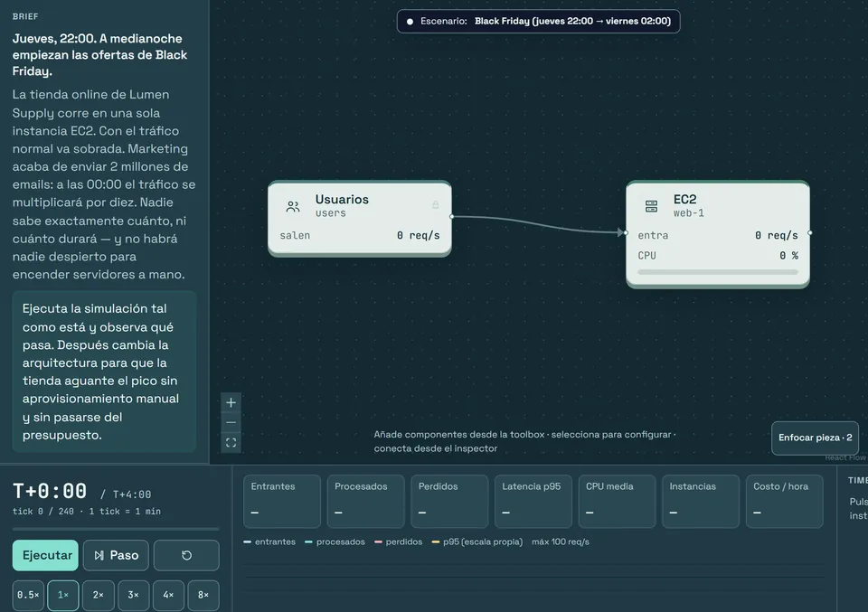Click the T+0:00 time readout
The image size is (868, 612).
click(x=50, y=491)
